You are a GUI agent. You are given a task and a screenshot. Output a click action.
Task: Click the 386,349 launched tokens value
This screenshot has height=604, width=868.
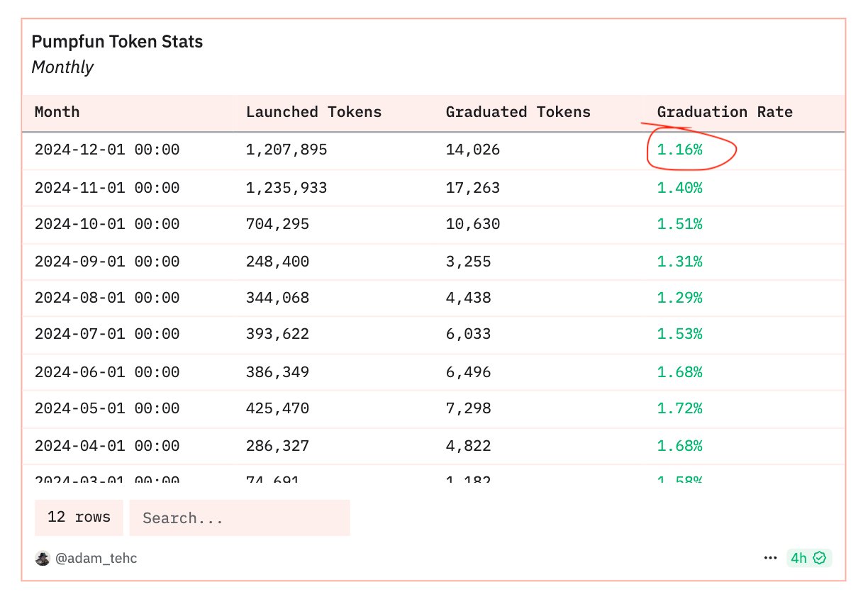click(277, 372)
